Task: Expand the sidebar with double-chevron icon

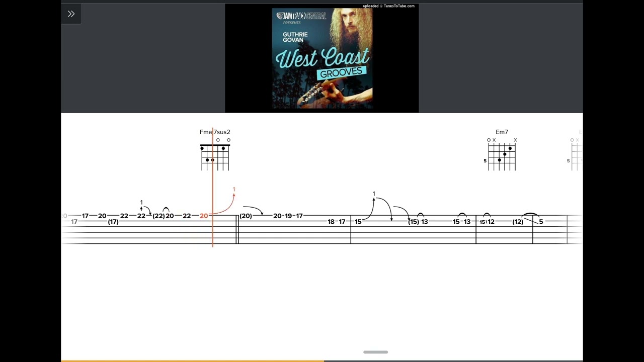Action: [x=71, y=14]
